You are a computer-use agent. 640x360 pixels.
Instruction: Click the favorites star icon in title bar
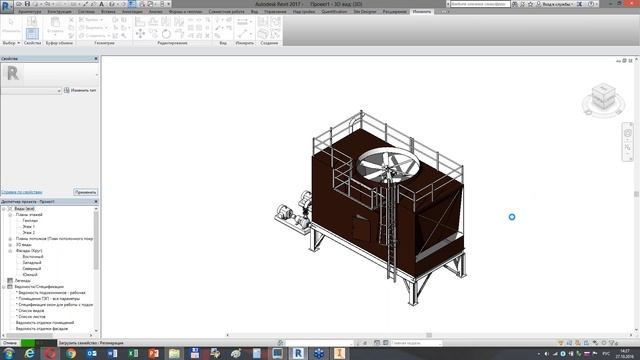[531, 4]
